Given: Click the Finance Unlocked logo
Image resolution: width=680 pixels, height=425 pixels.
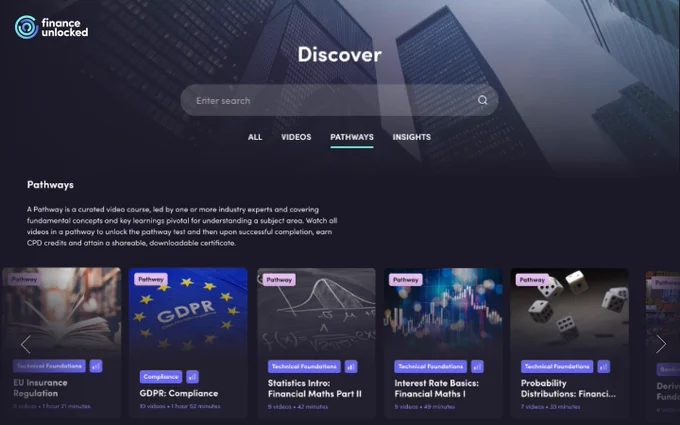Looking at the screenshot, I should tap(51, 27).
